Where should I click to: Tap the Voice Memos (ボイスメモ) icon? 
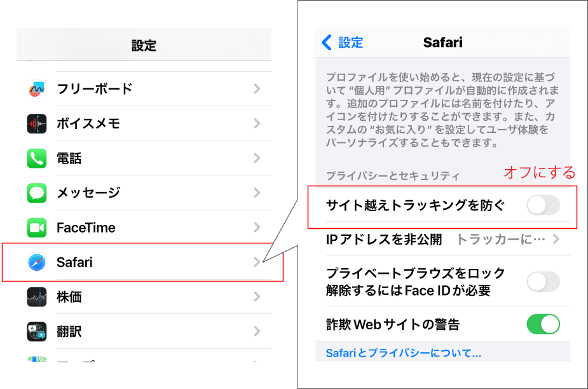(x=37, y=124)
